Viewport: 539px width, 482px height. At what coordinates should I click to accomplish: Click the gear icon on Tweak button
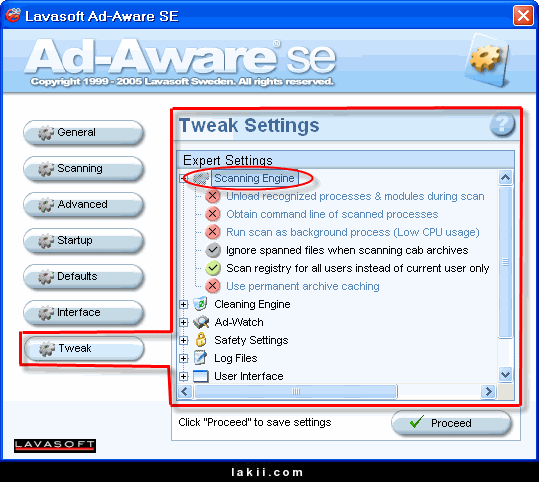click(x=47, y=349)
